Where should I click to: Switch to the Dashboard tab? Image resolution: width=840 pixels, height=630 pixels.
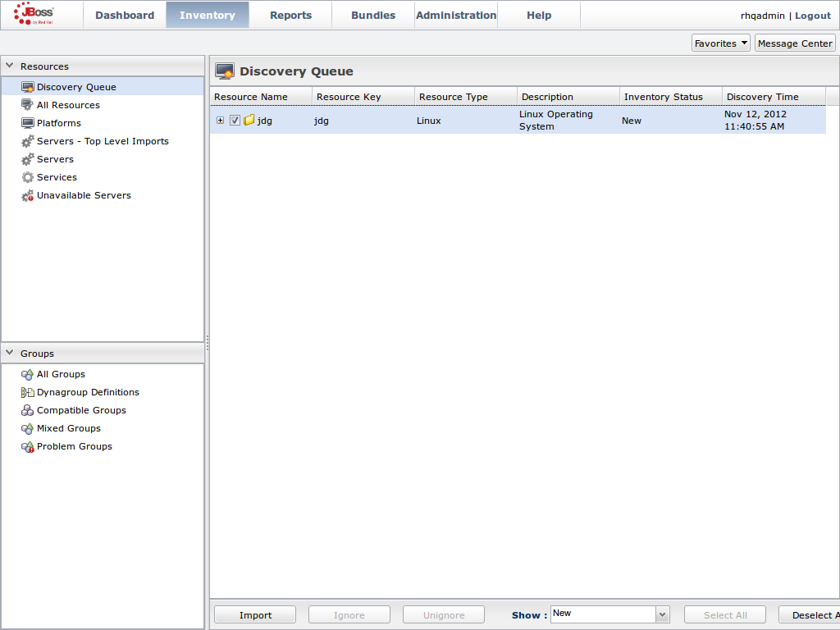pyautogui.click(x=125, y=15)
